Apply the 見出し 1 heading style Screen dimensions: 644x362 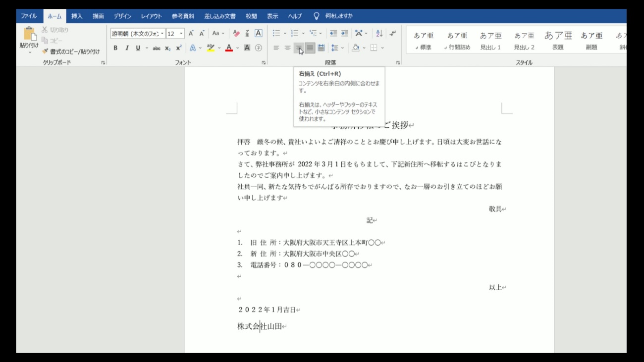point(490,41)
